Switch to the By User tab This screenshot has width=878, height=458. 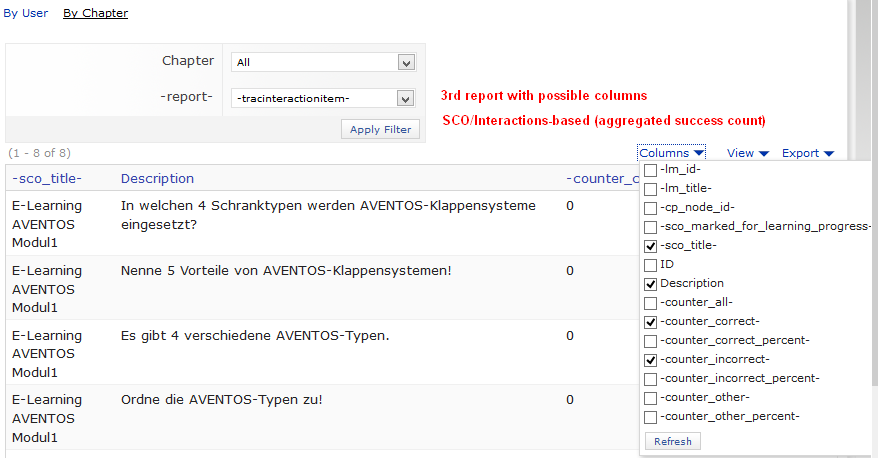click(24, 13)
